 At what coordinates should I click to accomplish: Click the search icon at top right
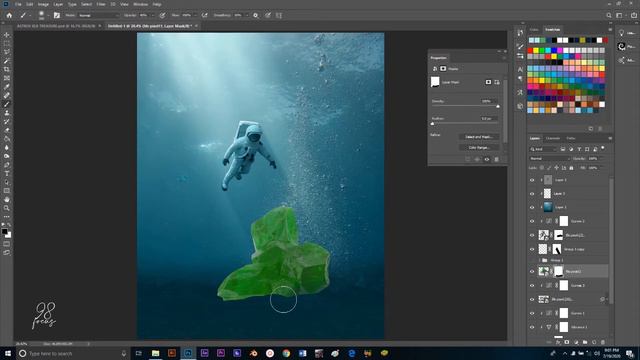point(609,16)
